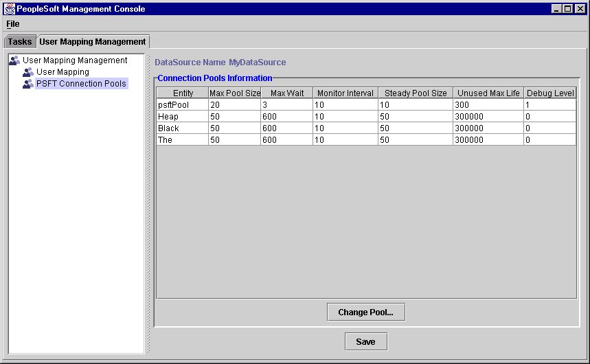Click the User Mapping tree node icon
Viewport: 590px width, 364px height.
coord(28,72)
